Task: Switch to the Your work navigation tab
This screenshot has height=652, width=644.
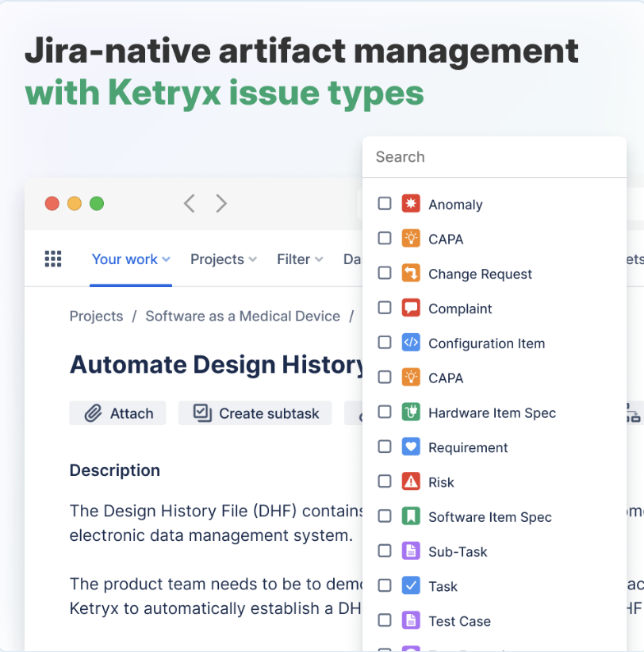Action: pyautogui.click(x=125, y=259)
